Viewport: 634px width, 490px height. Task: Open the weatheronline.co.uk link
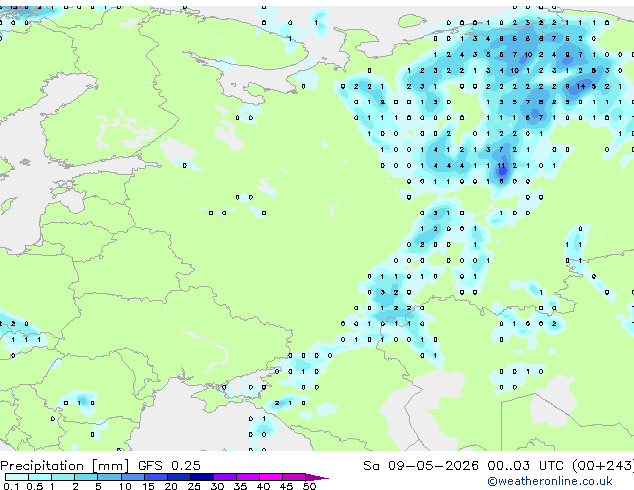549,481
